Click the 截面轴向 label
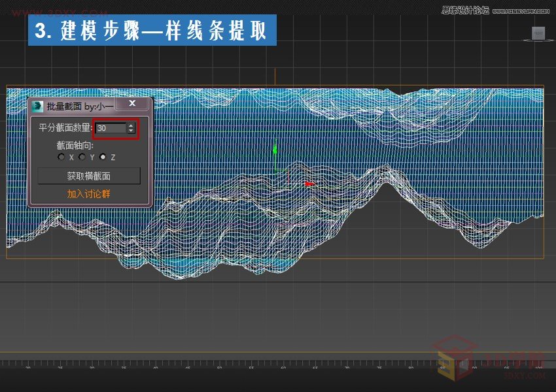This screenshot has height=392, width=556. click(75, 145)
